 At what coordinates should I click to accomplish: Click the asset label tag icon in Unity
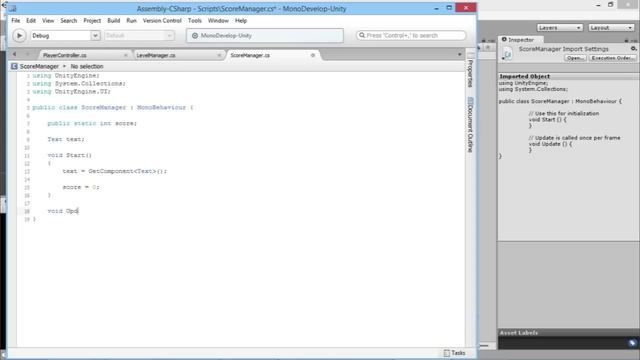633,343
